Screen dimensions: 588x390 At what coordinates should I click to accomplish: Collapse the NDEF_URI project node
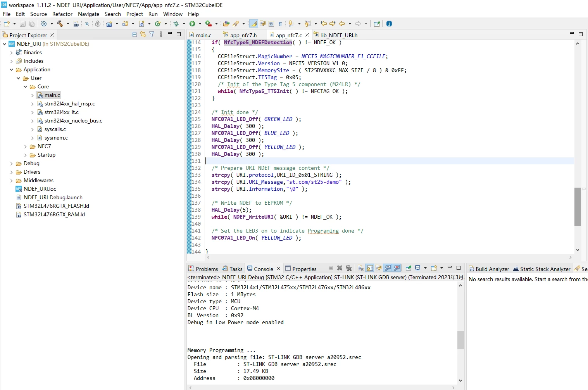pyautogui.click(x=5, y=44)
